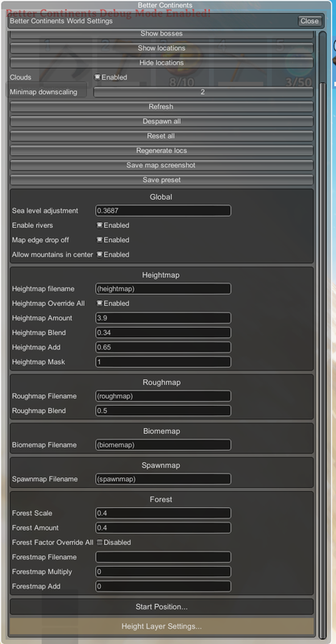This screenshot has width=336, height=644.
Task: Click the Forestmap Multiply field
Action: coord(163,572)
